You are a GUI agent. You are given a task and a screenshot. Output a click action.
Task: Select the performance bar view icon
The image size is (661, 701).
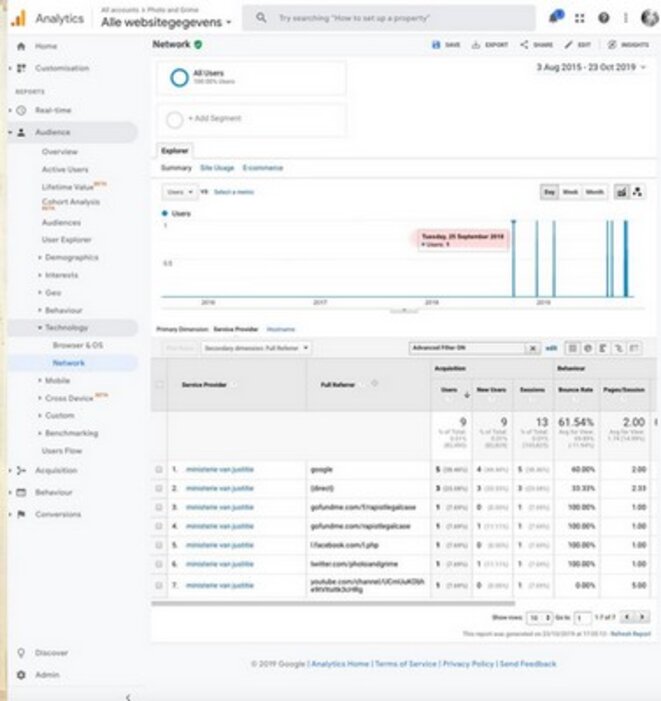pos(603,348)
